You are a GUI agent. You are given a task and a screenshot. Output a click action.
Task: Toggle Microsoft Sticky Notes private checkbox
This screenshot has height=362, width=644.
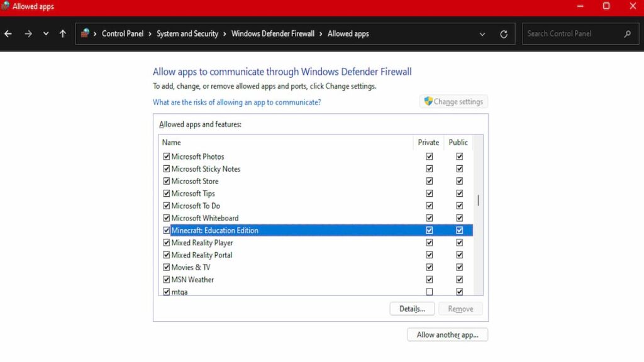pos(429,168)
